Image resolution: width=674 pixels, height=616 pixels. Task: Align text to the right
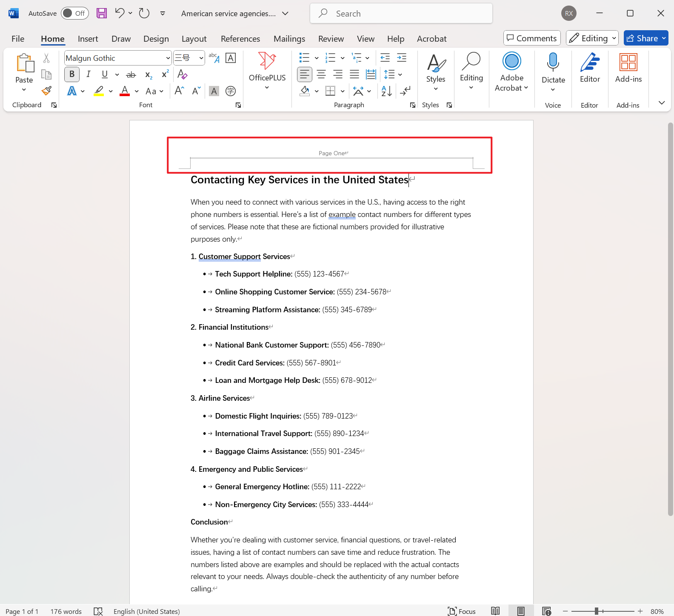coord(338,74)
